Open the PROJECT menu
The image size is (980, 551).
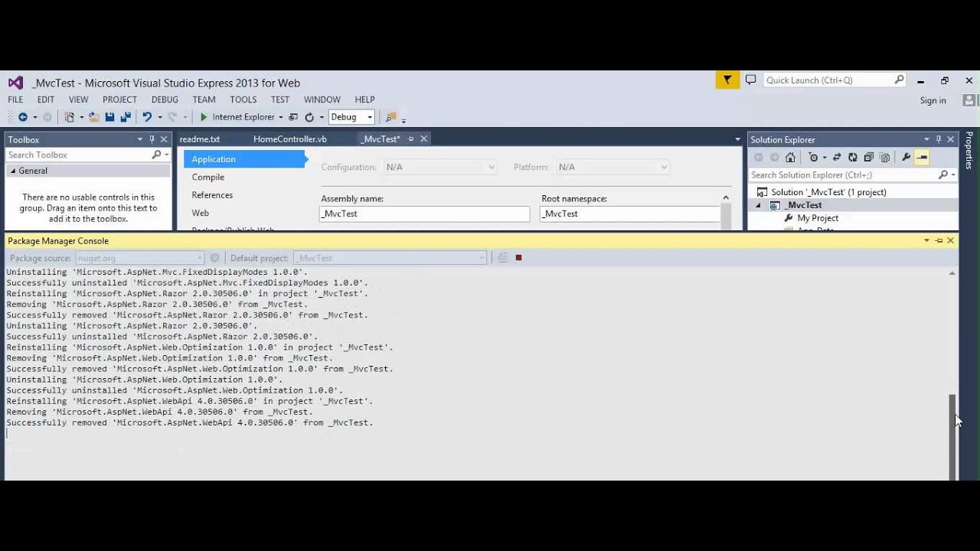[119, 99]
